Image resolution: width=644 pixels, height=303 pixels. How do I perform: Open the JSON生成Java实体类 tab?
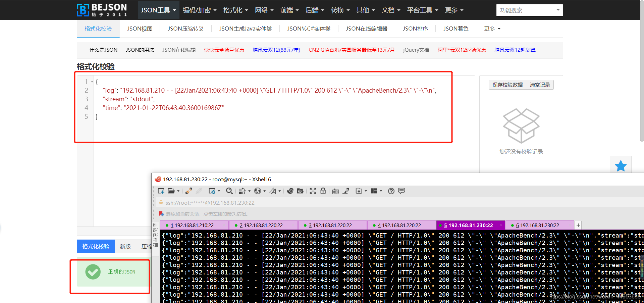tap(246, 29)
